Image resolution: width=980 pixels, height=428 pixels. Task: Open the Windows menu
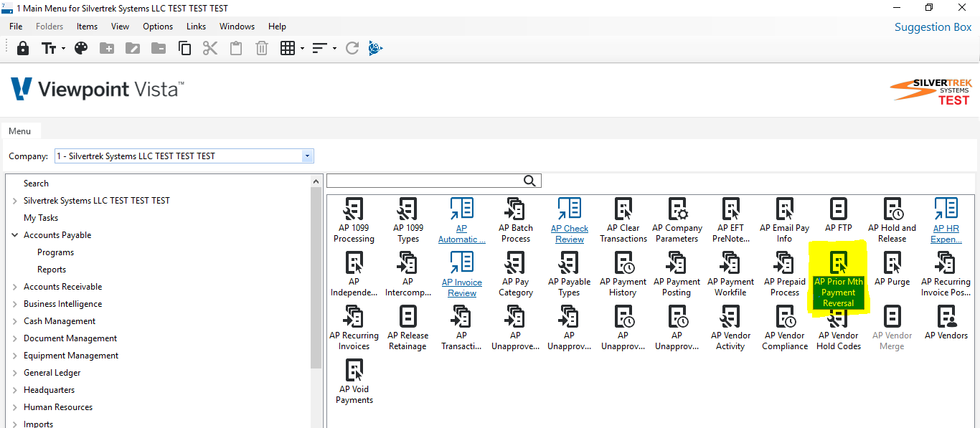(x=237, y=27)
